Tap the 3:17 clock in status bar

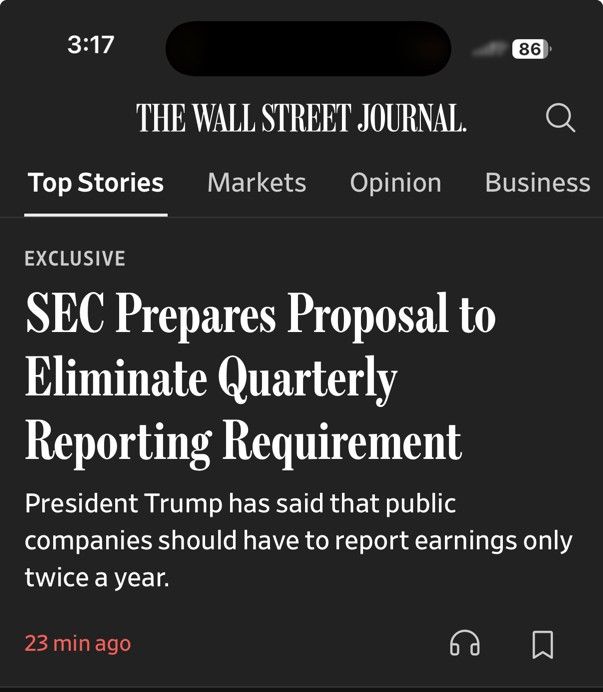coord(91,45)
